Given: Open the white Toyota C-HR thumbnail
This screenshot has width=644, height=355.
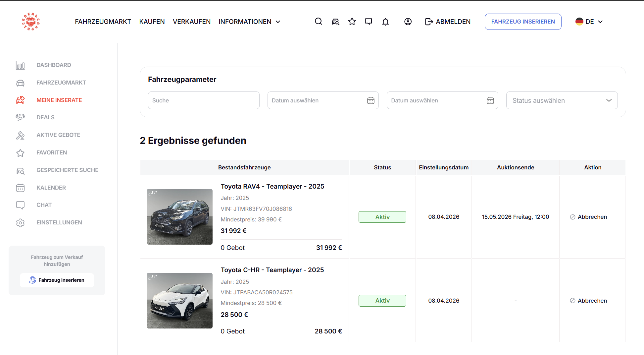Looking at the screenshot, I should point(179,301).
